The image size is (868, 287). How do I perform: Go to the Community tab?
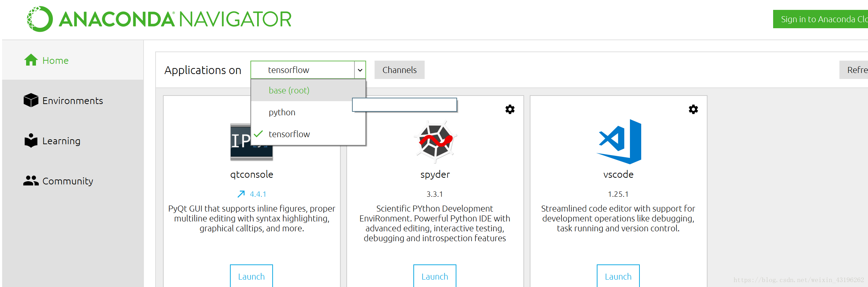point(73,181)
